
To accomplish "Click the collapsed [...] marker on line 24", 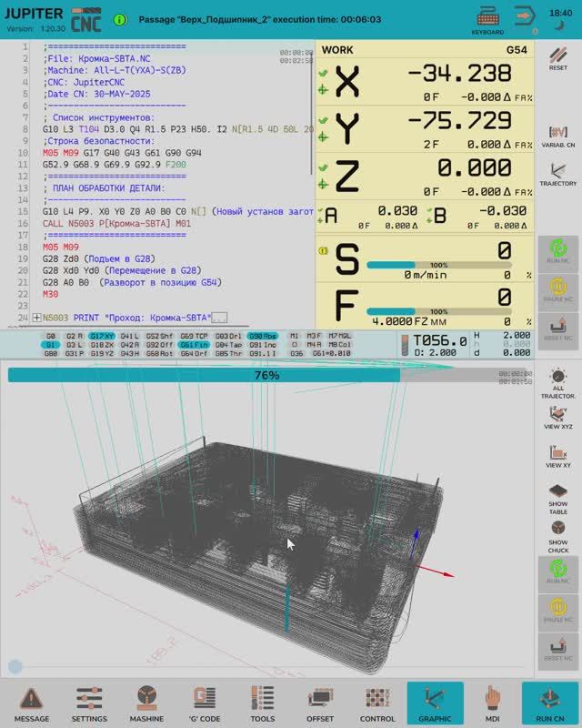I will pos(219,318).
